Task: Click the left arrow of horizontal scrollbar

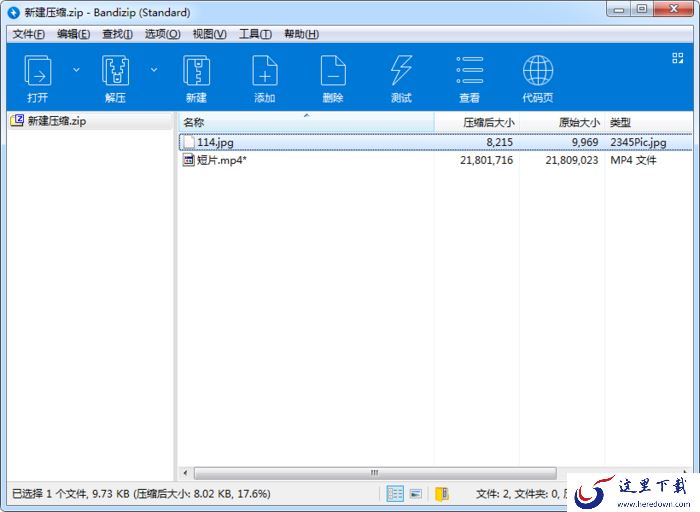Action: point(185,473)
